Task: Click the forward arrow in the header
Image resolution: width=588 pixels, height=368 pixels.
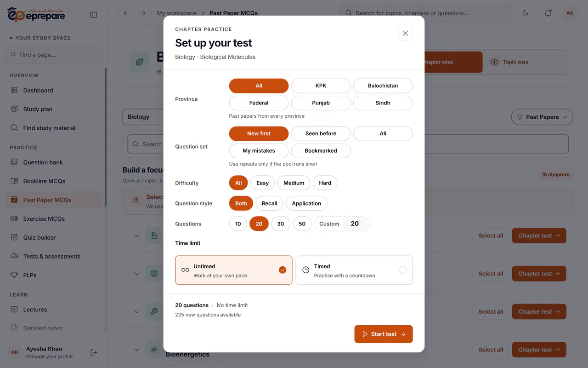Action: pos(143,13)
